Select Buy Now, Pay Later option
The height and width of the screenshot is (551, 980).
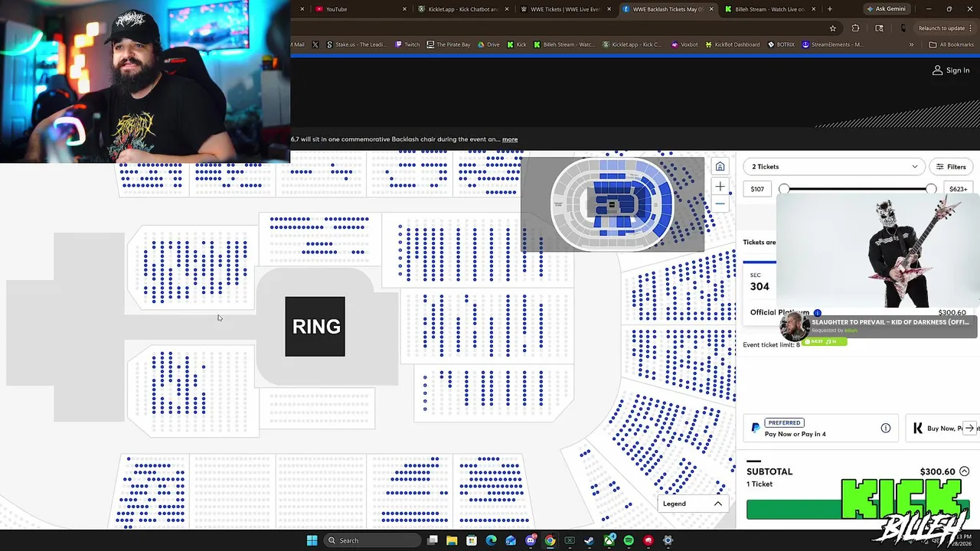pyautogui.click(x=943, y=429)
